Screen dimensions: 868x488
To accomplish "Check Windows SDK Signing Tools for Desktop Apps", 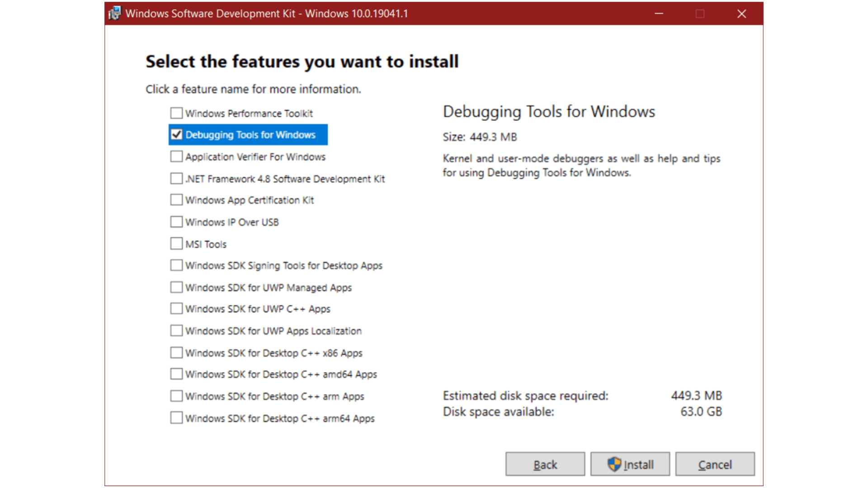I will [176, 265].
